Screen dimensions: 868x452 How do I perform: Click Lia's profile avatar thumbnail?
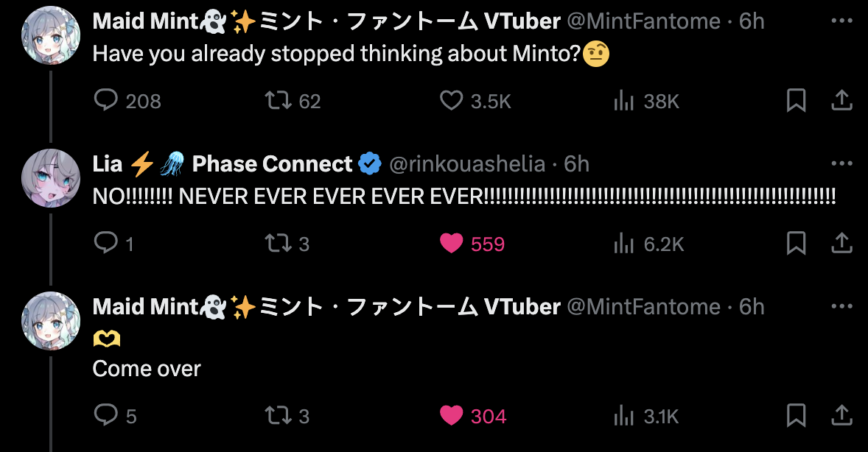click(50, 178)
